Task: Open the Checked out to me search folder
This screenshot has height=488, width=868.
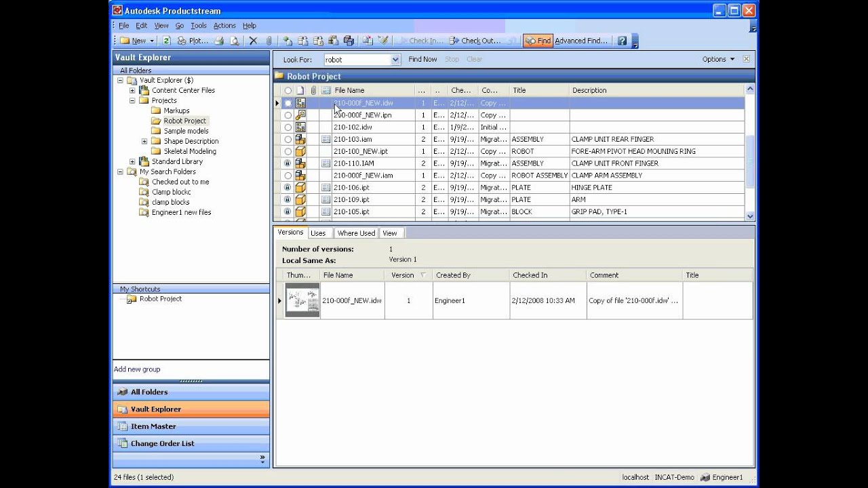Action: [x=180, y=182]
